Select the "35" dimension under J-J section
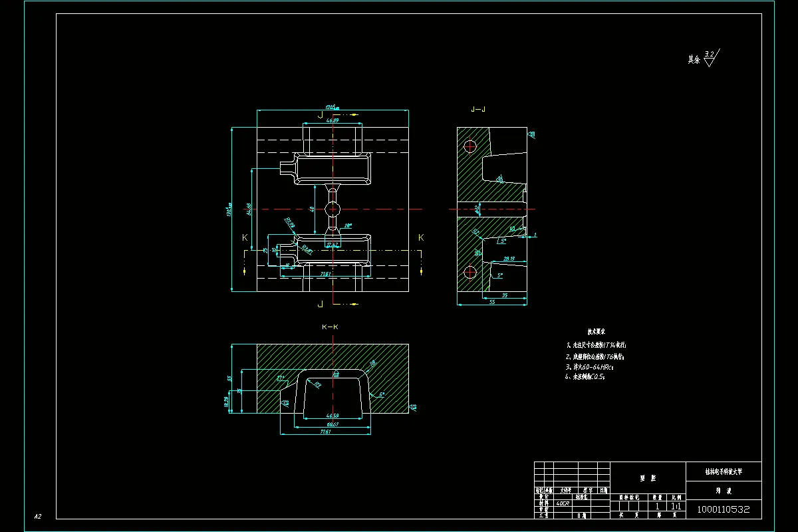The image size is (798, 532). coord(505,295)
